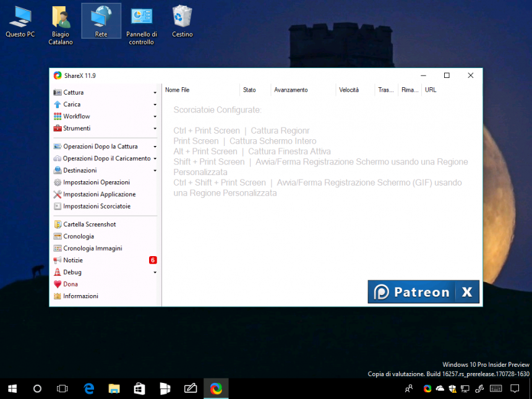Click the blue Carica upload arrow icon
Screen dimensions: 532x399
click(x=58, y=105)
